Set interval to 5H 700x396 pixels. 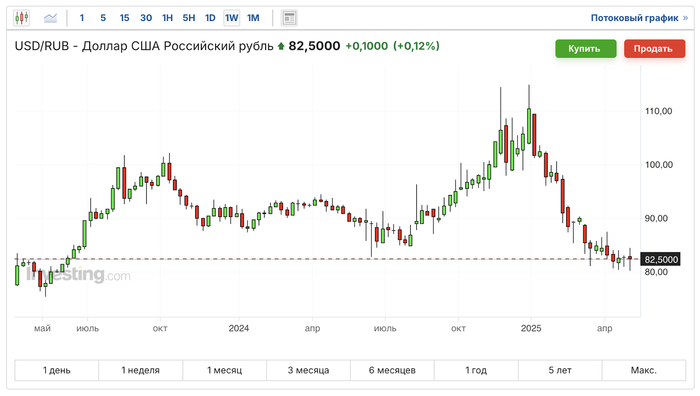point(189,18)
